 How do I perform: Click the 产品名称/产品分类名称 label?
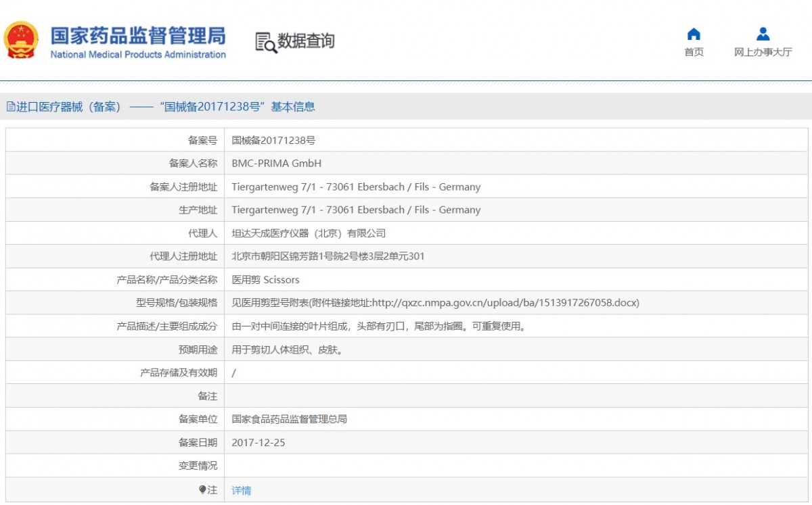tap(167, 279)
